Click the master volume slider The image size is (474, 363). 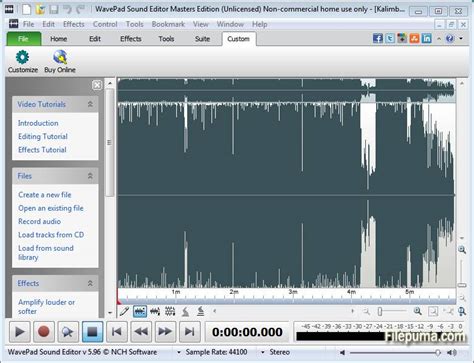(x=395, y=352)
